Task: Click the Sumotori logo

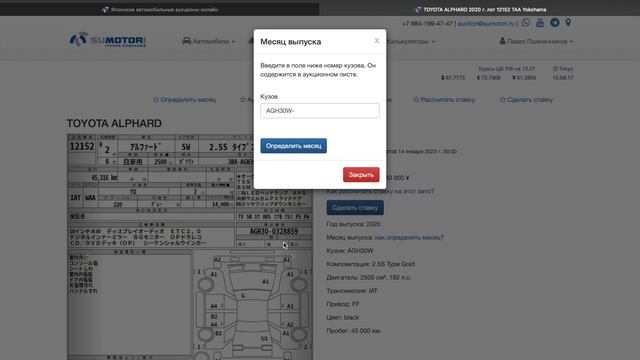Action: pos(107,40)
